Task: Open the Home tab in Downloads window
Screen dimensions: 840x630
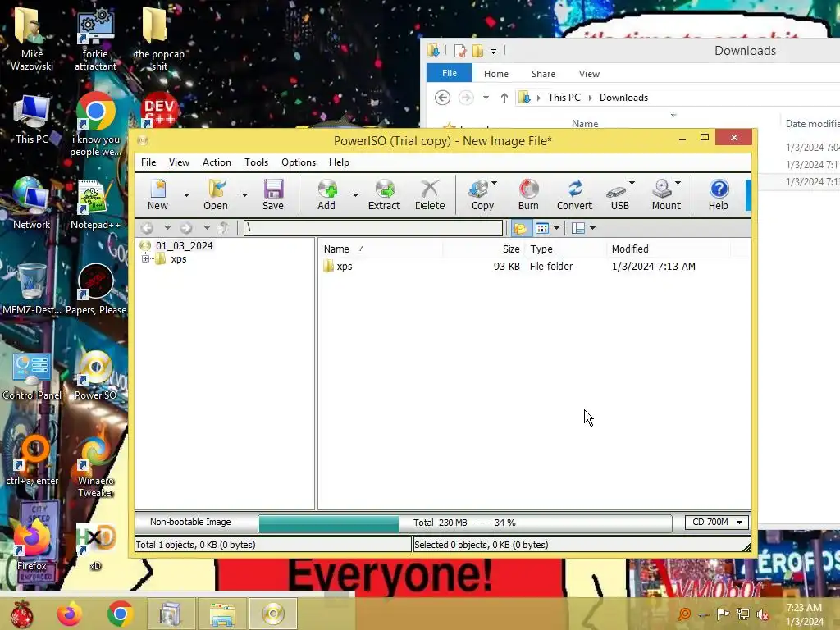Action: (x=496, y=74)
